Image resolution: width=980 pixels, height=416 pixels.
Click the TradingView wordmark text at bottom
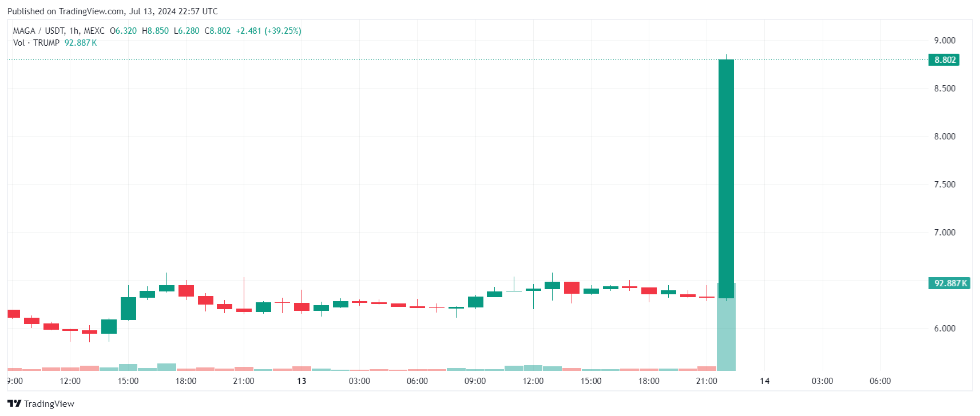coord(49,404)
